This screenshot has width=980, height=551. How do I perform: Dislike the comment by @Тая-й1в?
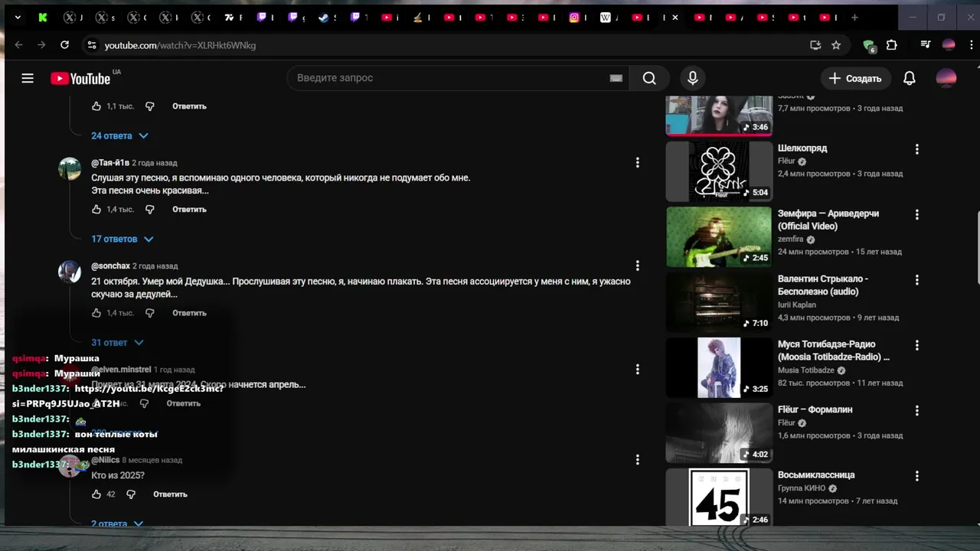(x=150, y=209)
